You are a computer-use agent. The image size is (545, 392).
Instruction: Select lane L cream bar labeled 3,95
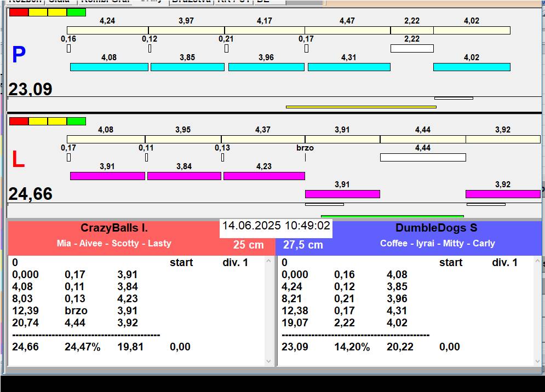(183, 140)
